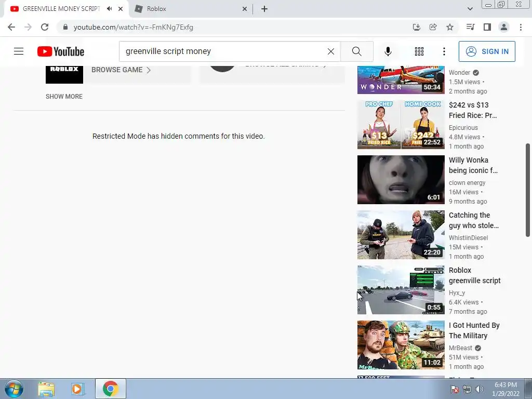Viewport: 532px width, 399px height.
Task: Click the Chrome taskbar button
Action: click(111, 389)
